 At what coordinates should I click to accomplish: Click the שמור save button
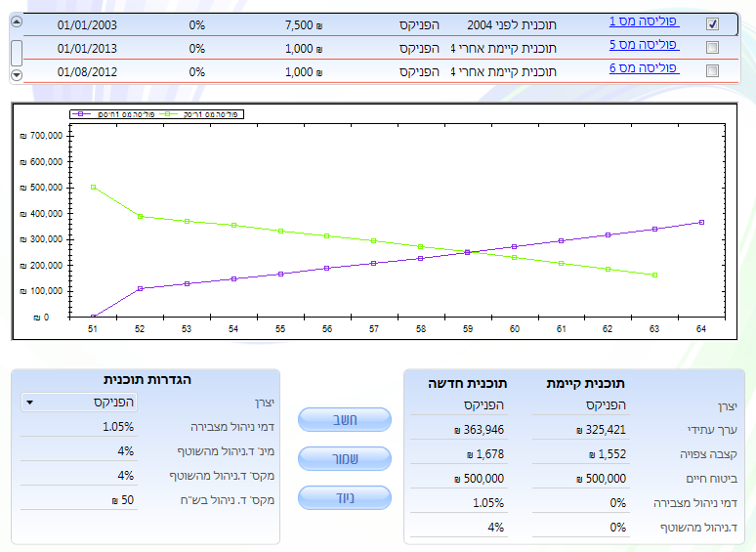(x=344, y=458)
